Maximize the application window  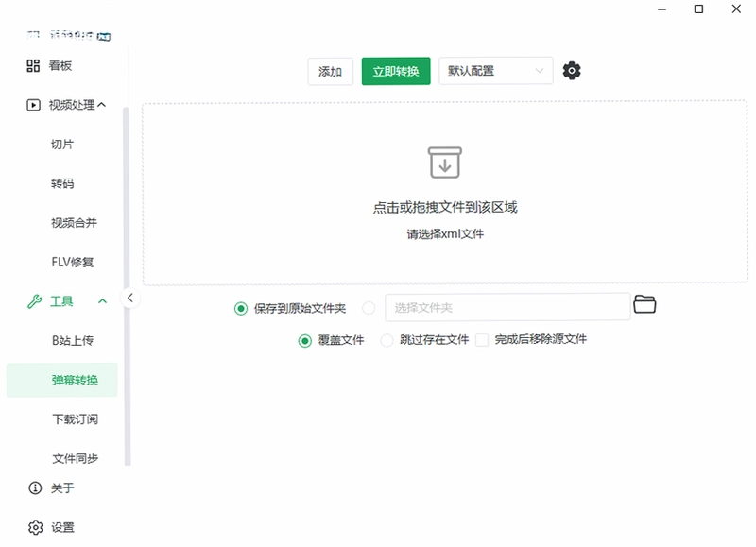698,9
